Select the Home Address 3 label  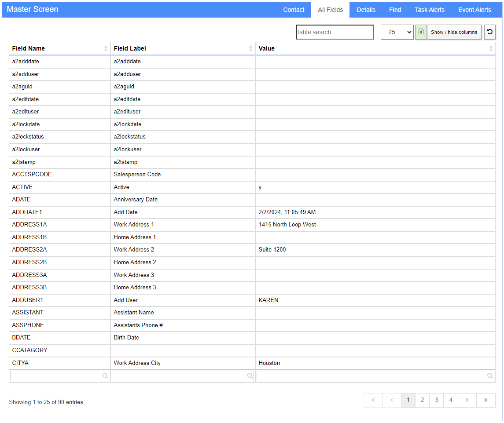(x=135, y=287)
